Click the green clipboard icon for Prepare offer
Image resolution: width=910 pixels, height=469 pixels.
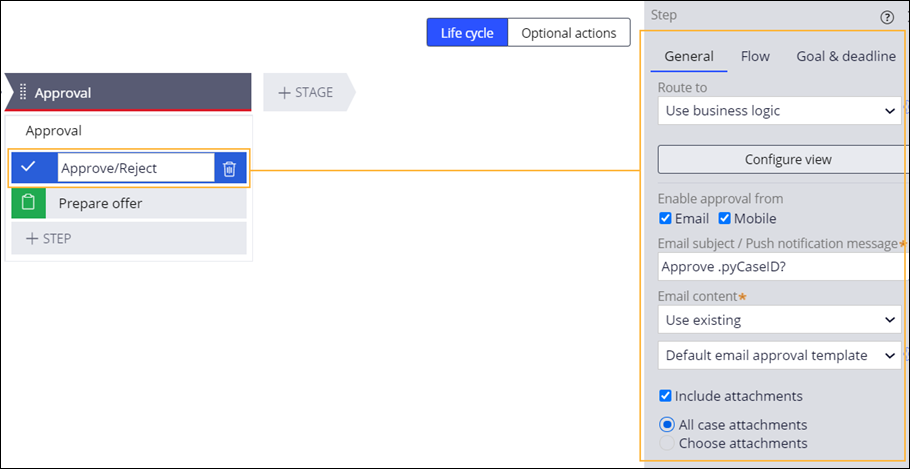point(28,203)
